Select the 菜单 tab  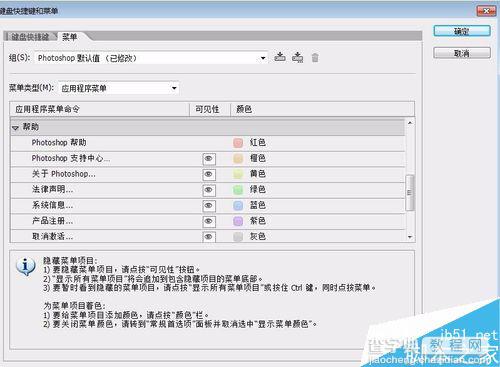70,37
